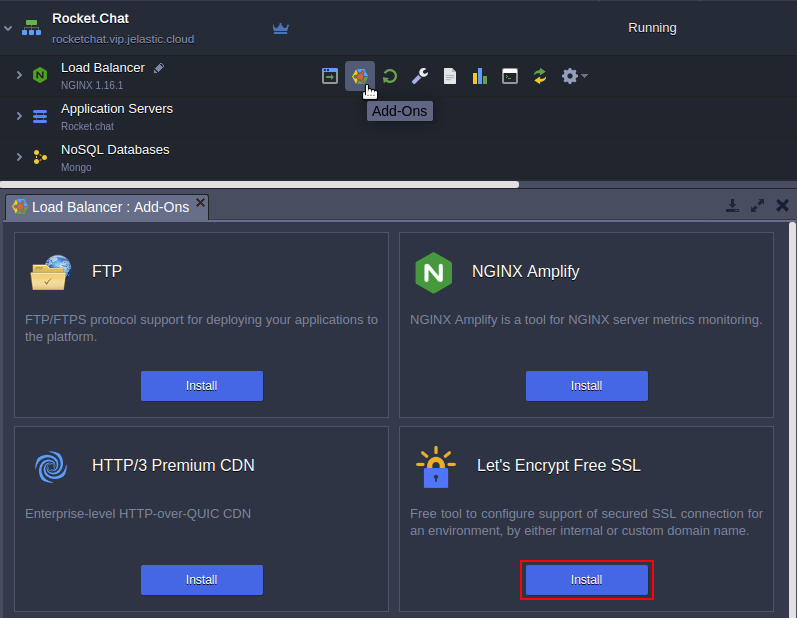Click the NGINX 1.16.1 version text
The width and height of the screenshot is (797, 618).
point(92,85)
